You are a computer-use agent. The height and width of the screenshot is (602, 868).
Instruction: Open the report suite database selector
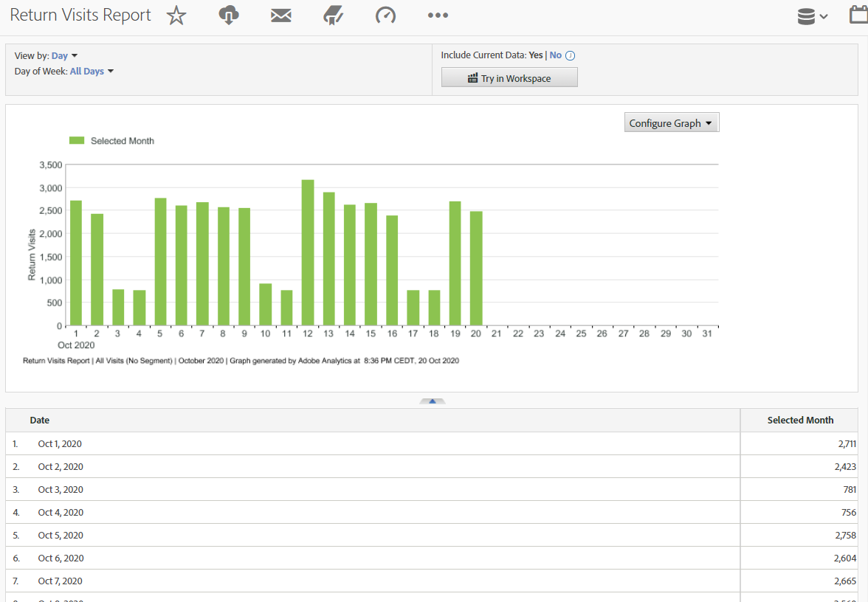pyautogui.click(x=812, y=16)
